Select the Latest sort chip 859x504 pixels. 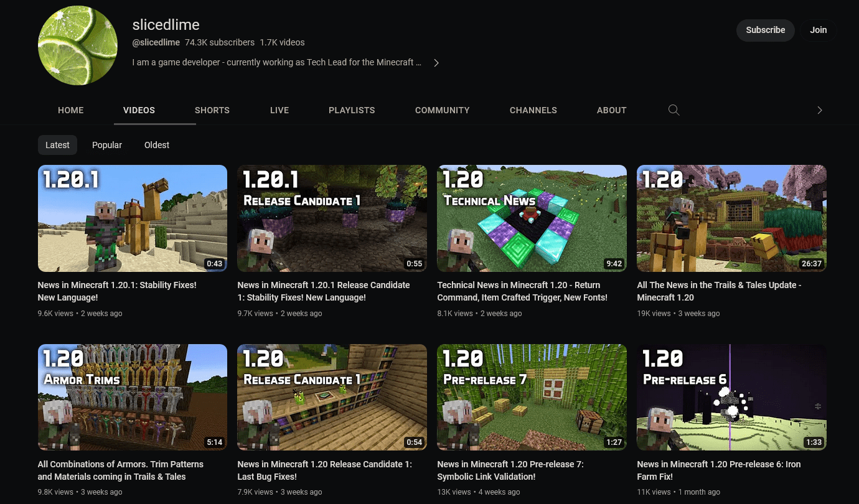[57, 145]
